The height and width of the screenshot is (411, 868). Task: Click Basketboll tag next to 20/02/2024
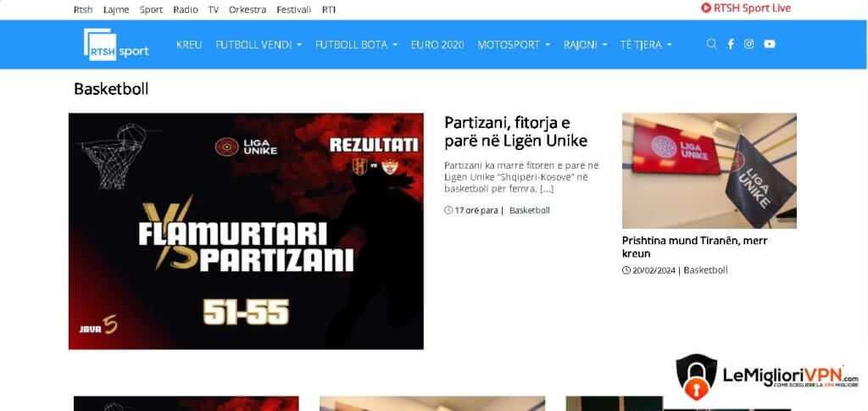[x=705, y=270]
